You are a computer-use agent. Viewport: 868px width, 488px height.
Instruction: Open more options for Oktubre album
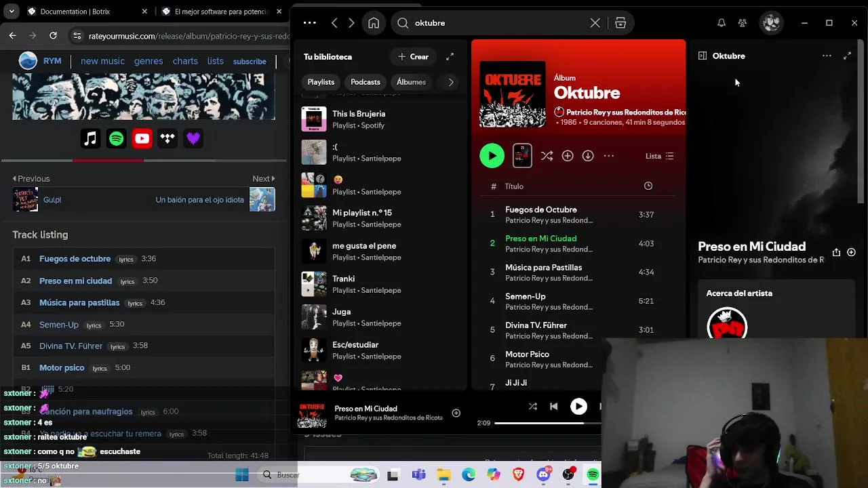click(609, 156)
